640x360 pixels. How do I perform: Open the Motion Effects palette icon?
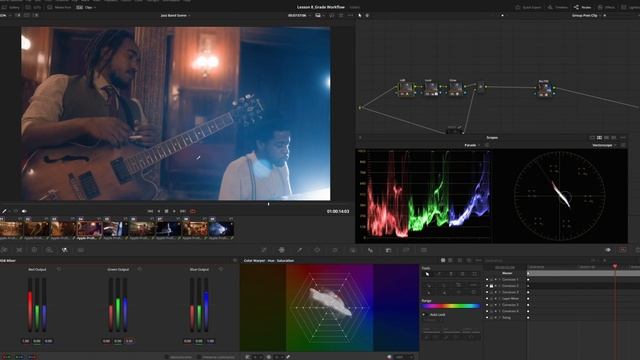point(80,250)
